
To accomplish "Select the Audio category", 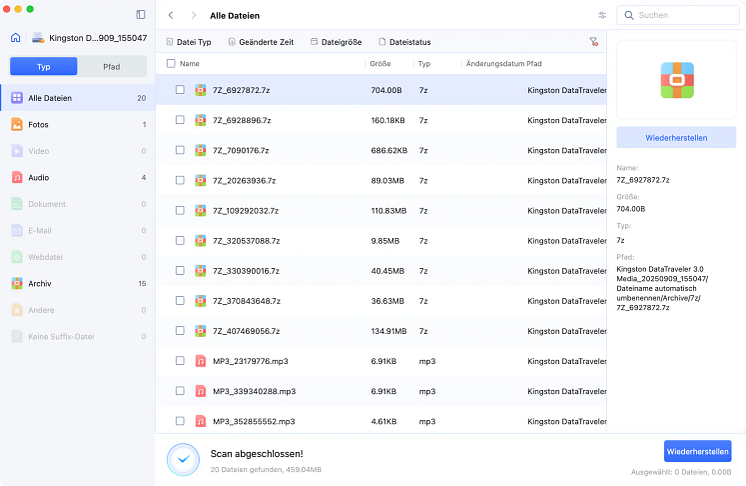I will [78, 177].
